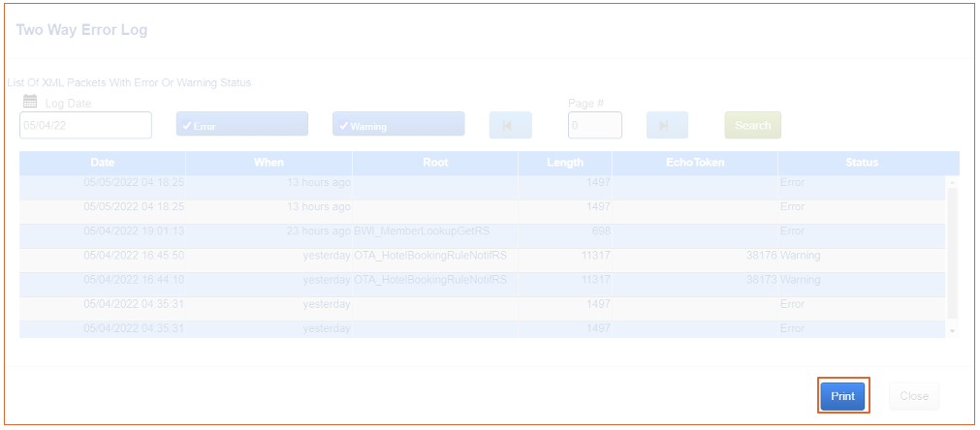980x430 pixels.
Task: Sort by the Root column header
Action: (x=435, y=163)
